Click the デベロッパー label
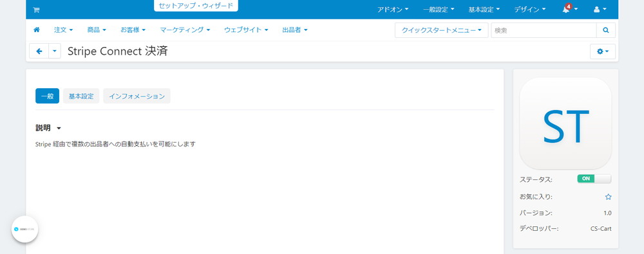This screenshot has width=644, height=254. (x=539, y=229)
